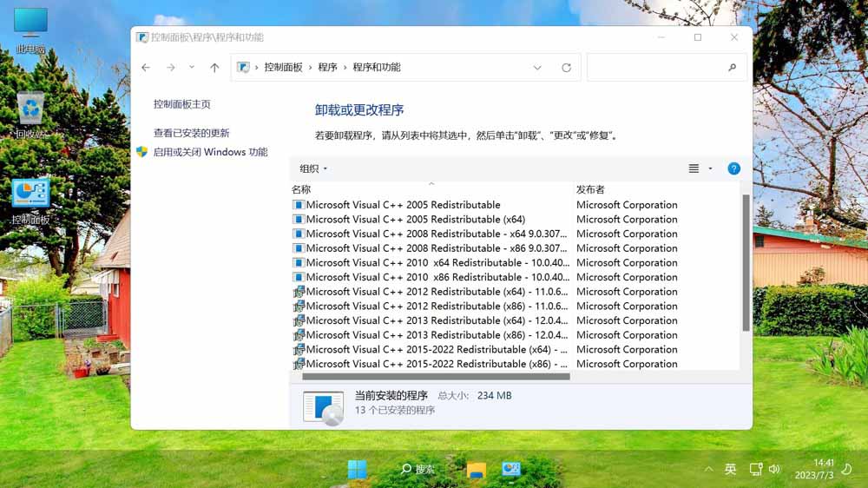
Task: Go back with the left arrow button
Action: pos(146,68)
